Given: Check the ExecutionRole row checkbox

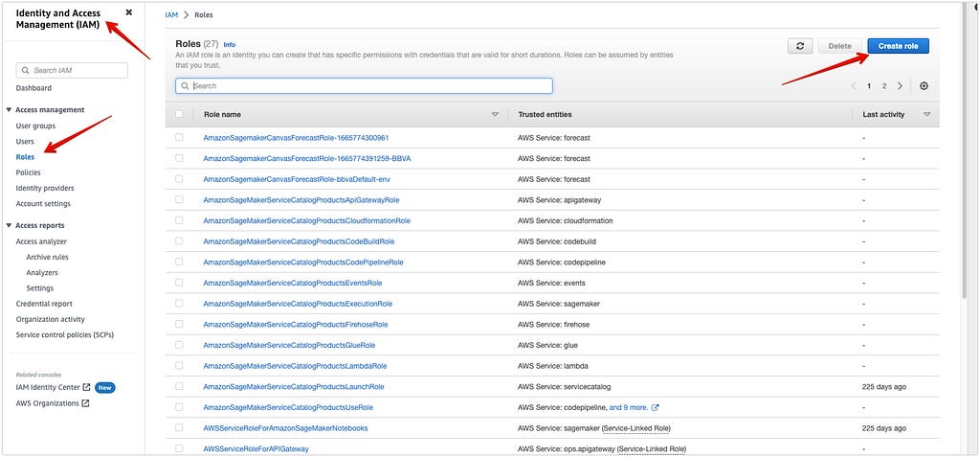Looking at the screenshot, I should [x=179, y=303].
